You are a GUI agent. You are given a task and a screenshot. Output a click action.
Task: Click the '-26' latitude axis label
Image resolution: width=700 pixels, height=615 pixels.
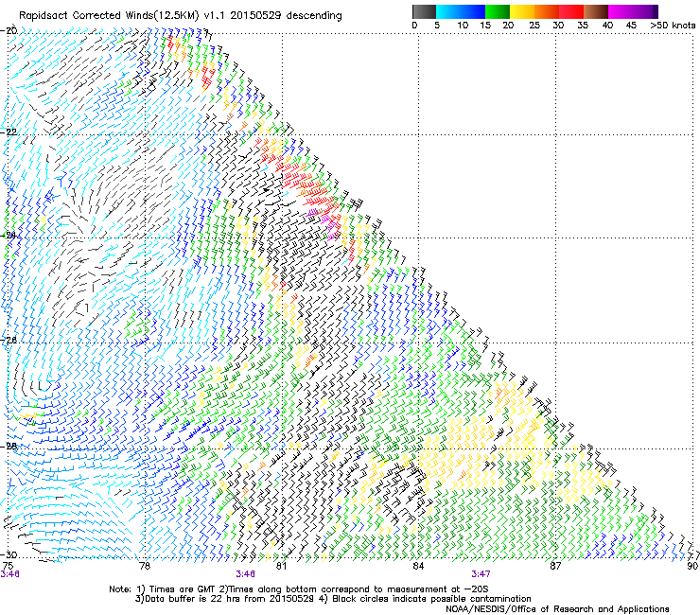pos(9,340)
